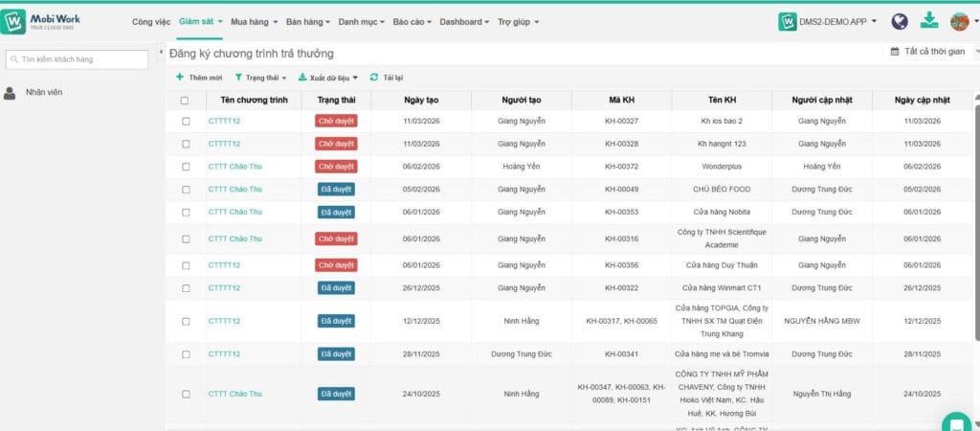Expand the Trạng thái filter dropdown
The image size is (980, 431).
coord(260,77)
